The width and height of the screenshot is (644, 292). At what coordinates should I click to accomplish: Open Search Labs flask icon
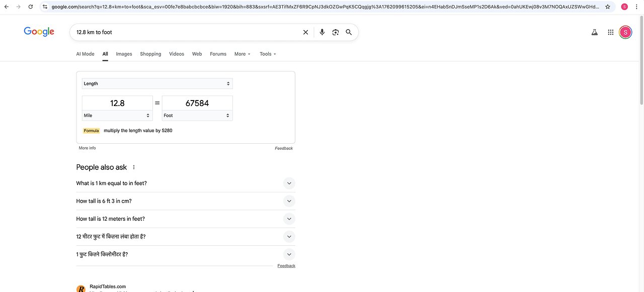(x=594, y=32)
